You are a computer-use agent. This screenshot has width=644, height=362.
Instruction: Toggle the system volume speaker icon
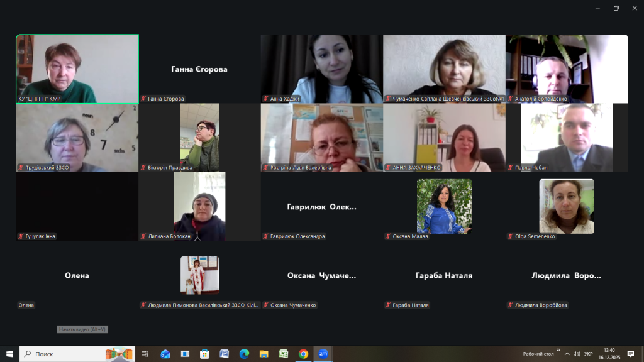(577, 354)
